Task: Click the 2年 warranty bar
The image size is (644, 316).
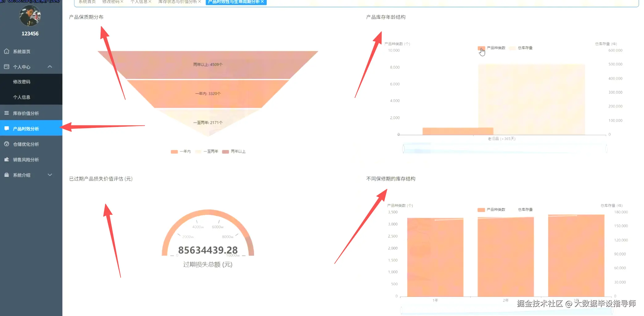Action: 506,257
